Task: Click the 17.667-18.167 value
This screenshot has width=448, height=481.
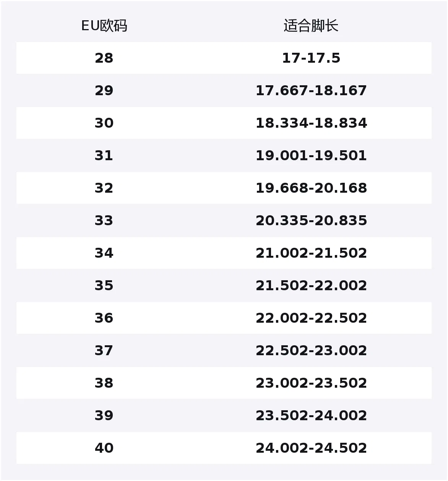Action: (311, 91)
